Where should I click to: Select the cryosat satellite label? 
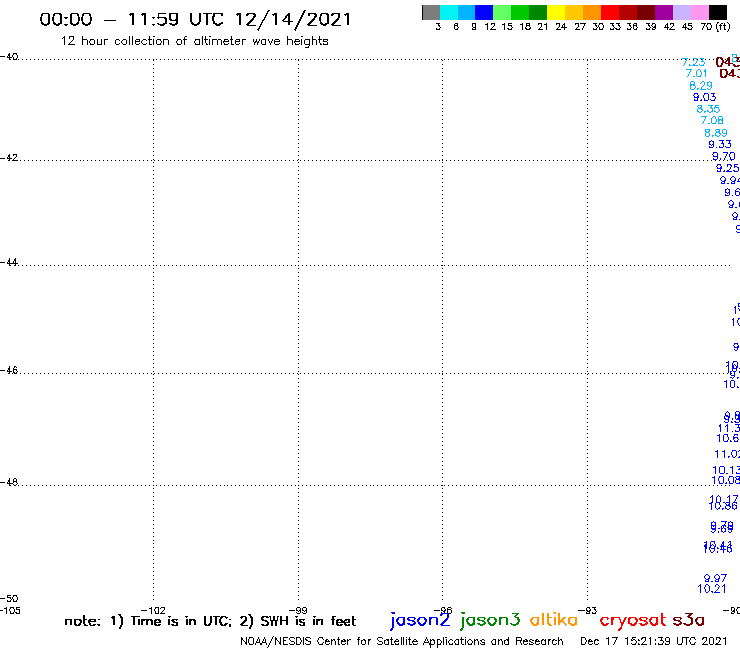[632, 621]
